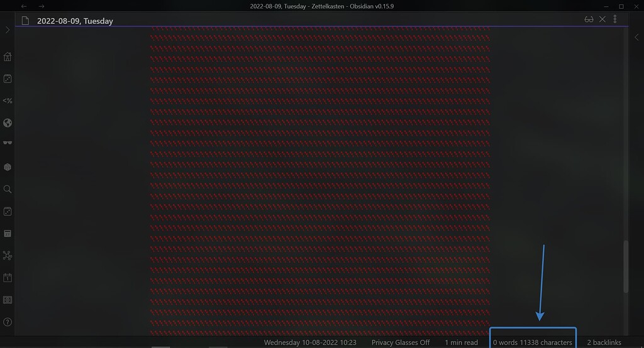The height and width of the screenshot is (348, 644).
Task: Open the 2 backlinks status item
Action: pyautogui.click(x=604, y=342)
